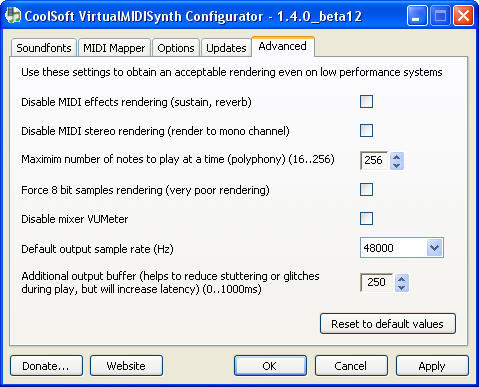
Task: Decrease output buffer with down arrow
Action: (x=402, y=287)
